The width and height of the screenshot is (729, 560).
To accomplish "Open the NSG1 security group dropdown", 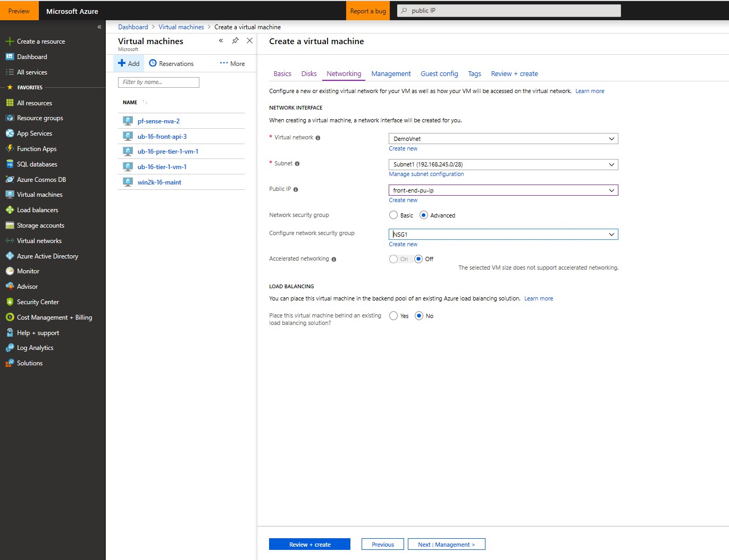I will point(504,235).
